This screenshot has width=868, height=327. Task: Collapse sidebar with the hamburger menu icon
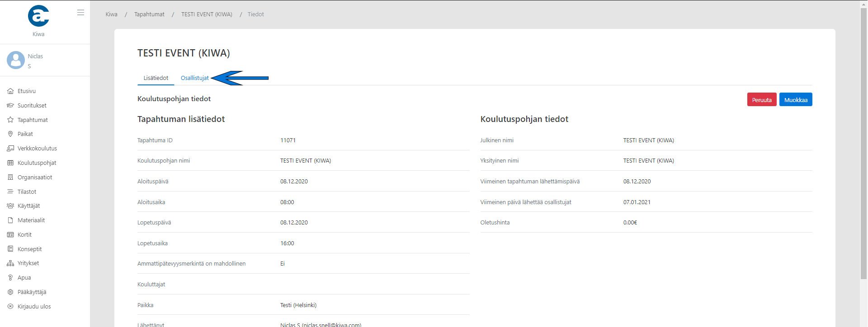[x=80, y=13]
